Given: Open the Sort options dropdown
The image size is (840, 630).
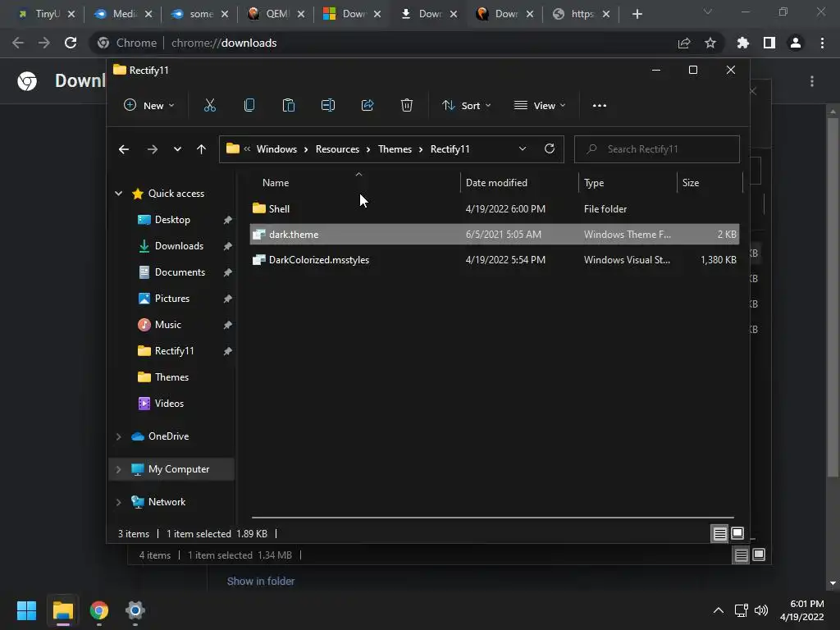Looking at the screenshot, I should pyautogui.click(x=467, y=106).
